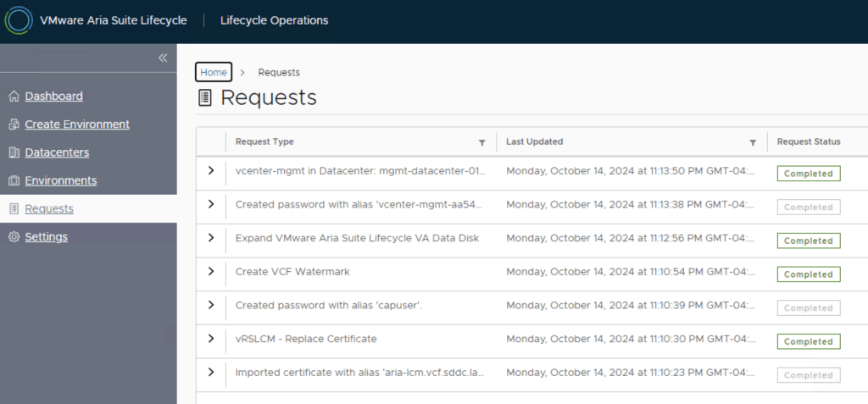Click the Settings gear icon
The image size is (868, 404).
point(14,237)
